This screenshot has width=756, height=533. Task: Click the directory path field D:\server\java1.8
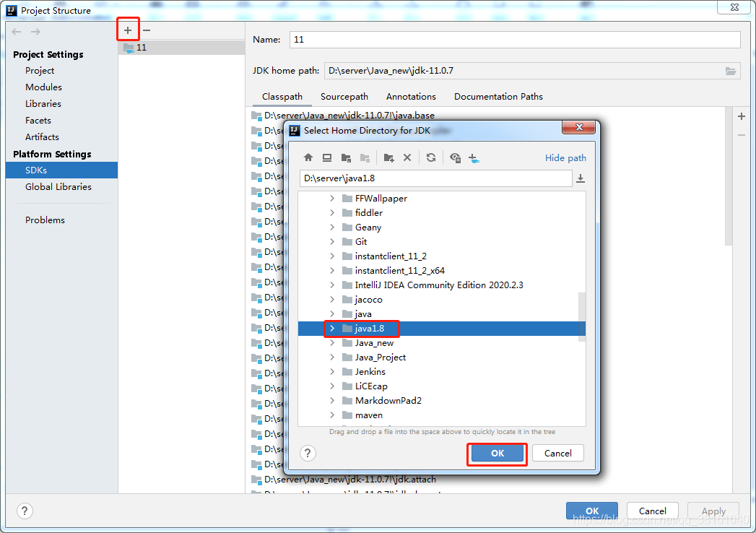[x=436, y=178]
